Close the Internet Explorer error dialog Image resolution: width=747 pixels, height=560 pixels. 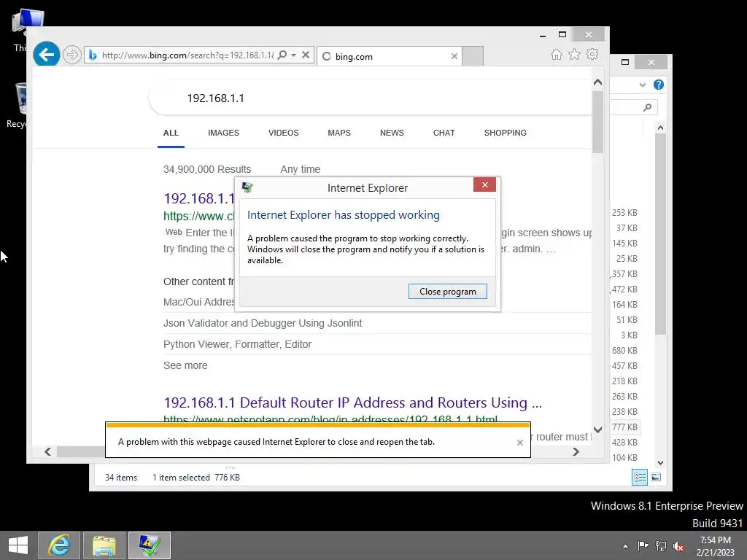click(x=484, y=184)
